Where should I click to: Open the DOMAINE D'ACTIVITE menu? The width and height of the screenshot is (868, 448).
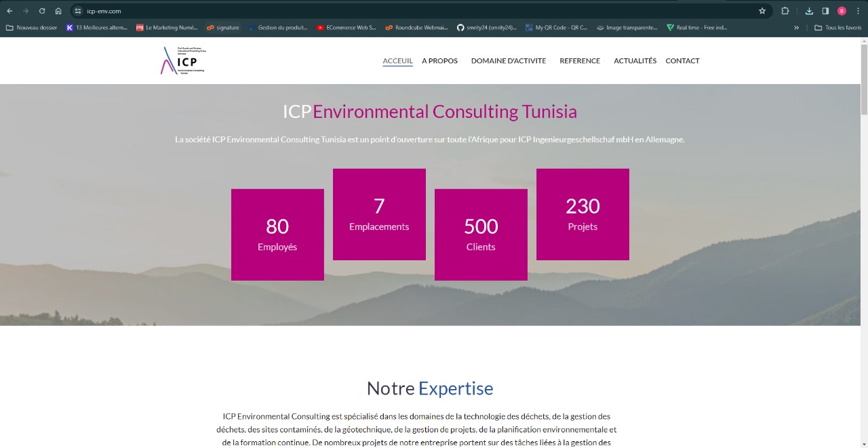(508, 61)
